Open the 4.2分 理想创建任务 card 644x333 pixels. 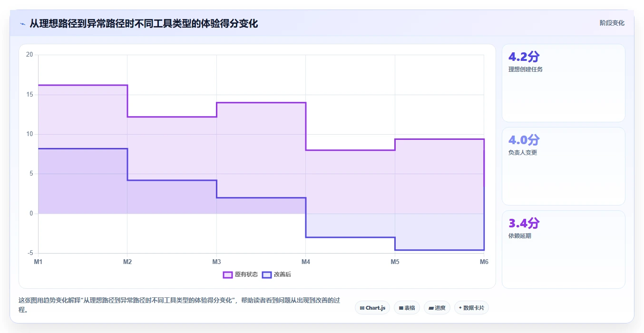click(564, 83)
